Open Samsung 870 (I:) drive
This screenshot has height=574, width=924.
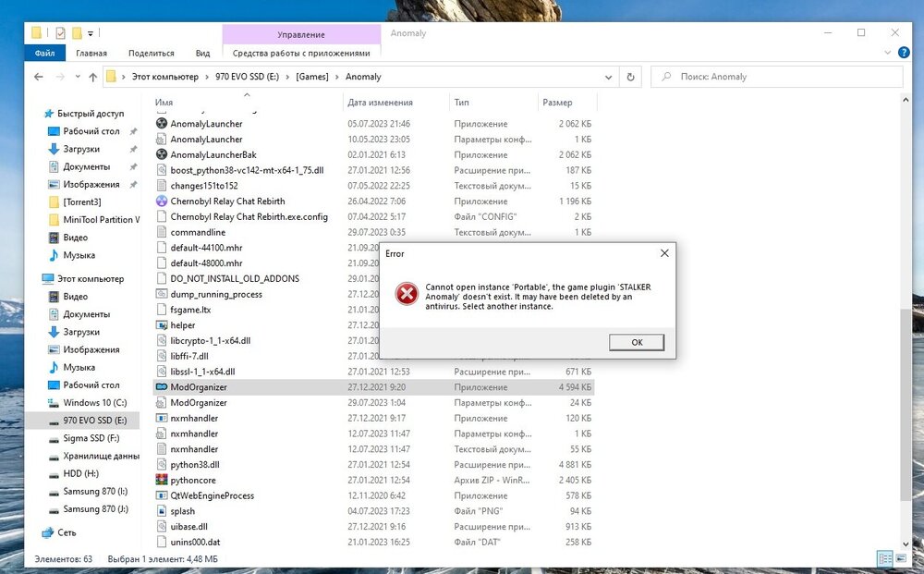coord(95,491)
